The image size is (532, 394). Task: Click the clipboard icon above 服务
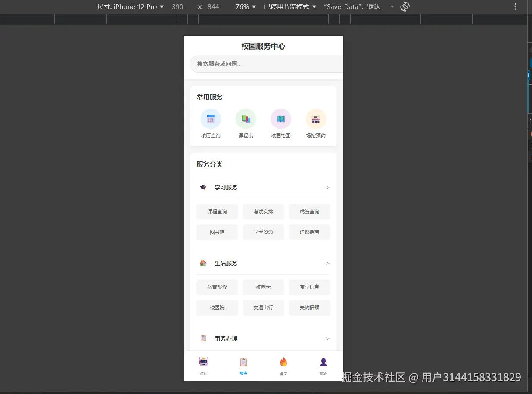point(243,362)
